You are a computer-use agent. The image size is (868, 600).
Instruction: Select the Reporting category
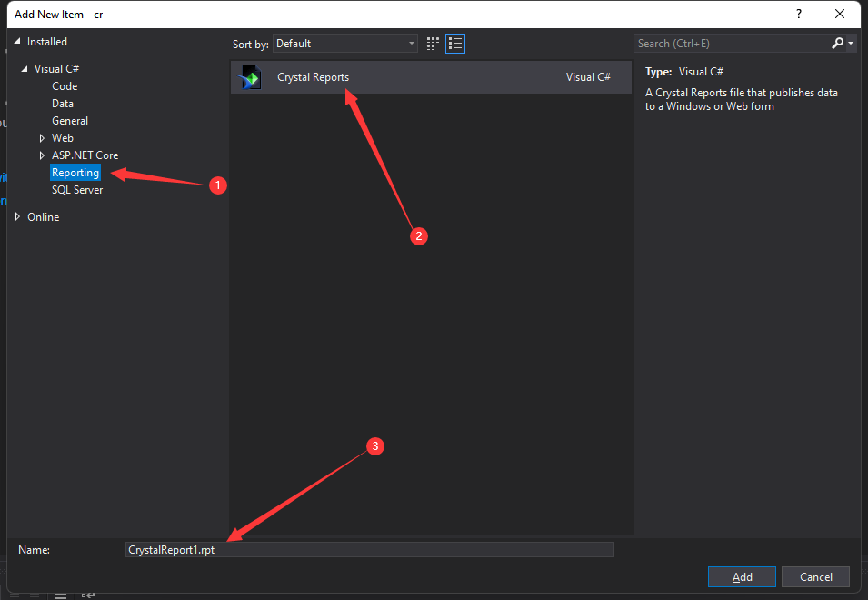pyautogui.click(x=75, y=173)
